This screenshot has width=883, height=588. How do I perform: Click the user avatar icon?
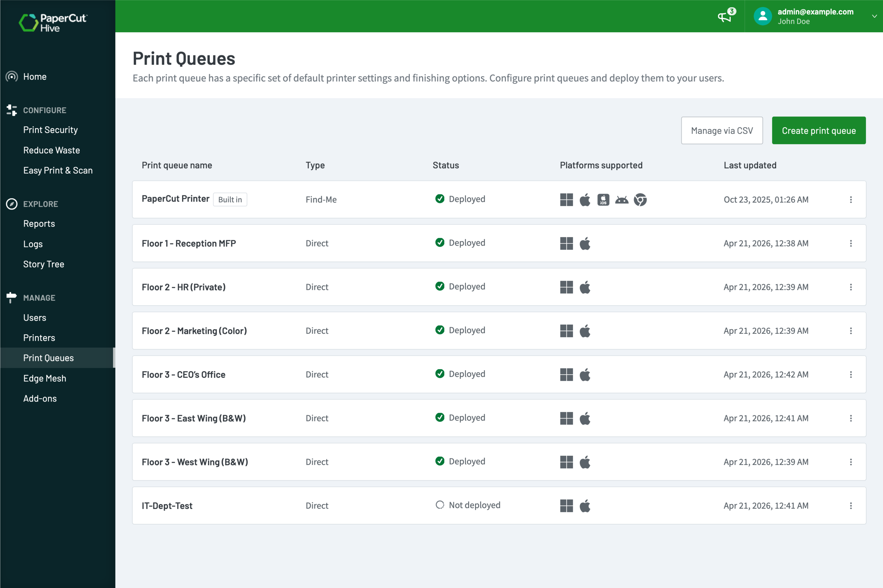click(763, 16)
